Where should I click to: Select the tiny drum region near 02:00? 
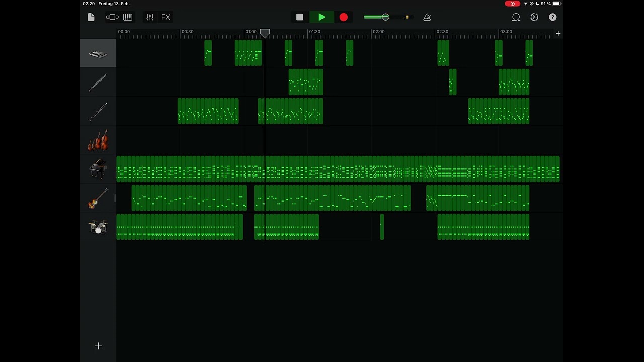point(382,227)
